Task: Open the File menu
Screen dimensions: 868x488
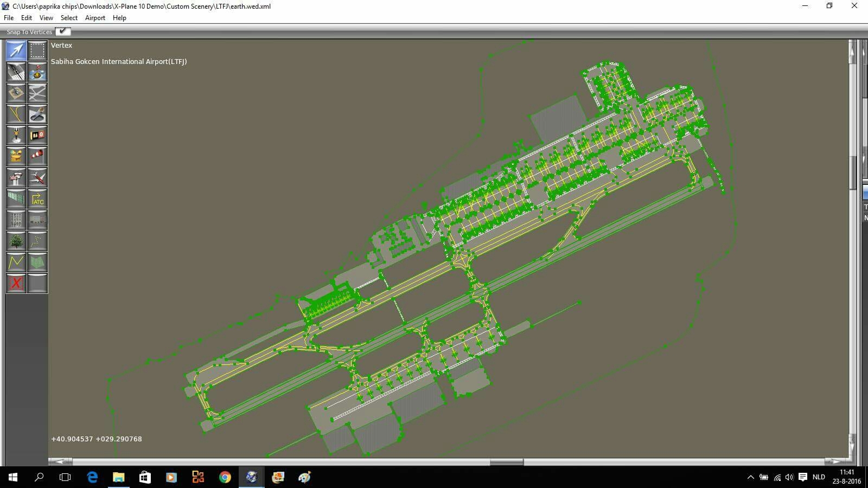Action: (9, 18)
